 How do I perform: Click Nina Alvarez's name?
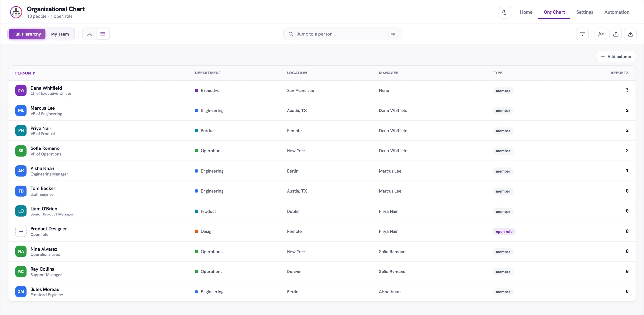point(44,249)
